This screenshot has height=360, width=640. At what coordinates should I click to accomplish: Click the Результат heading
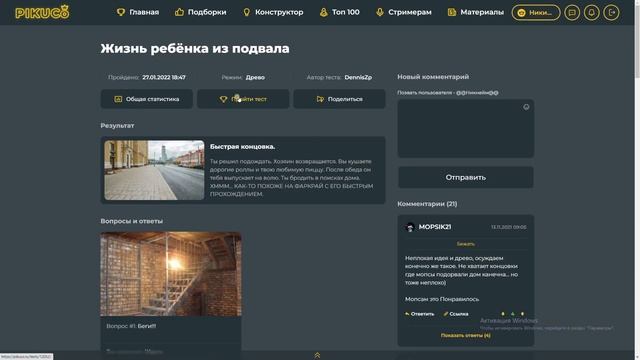(x=117, y=126)
